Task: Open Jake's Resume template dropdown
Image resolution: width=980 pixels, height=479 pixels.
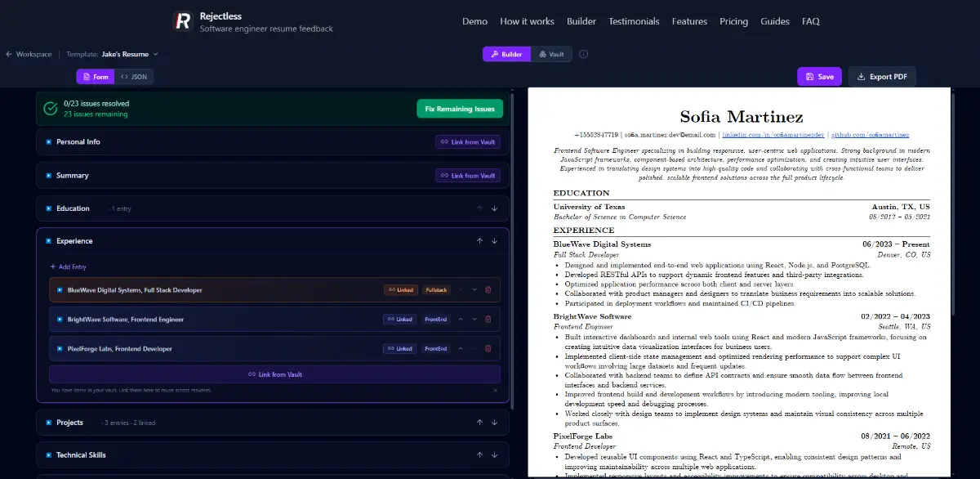Action: [129, 55]
